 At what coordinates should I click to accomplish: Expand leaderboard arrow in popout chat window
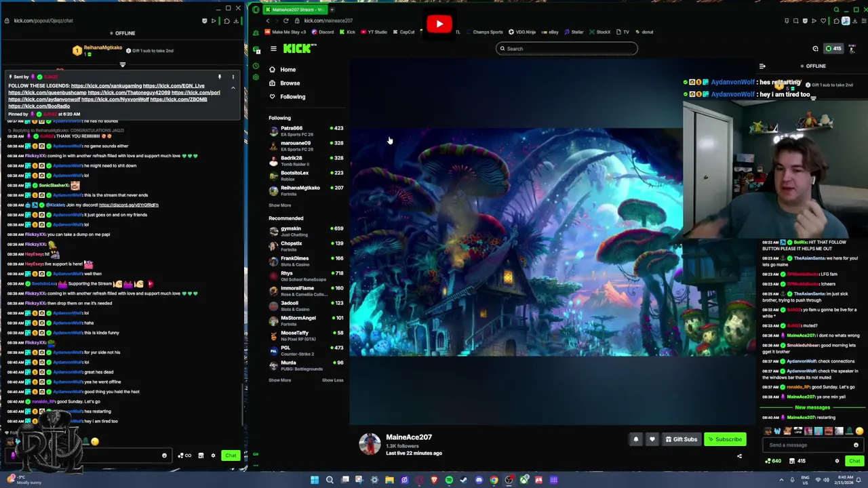123,65
